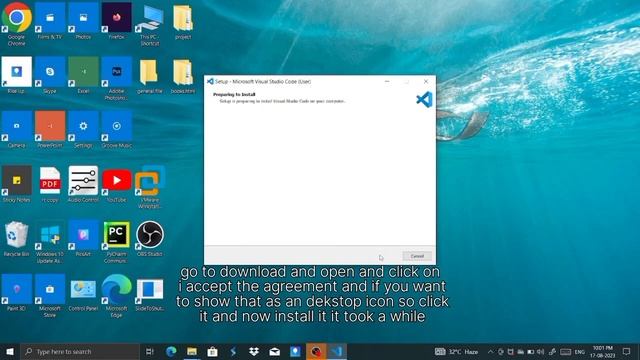Open File Explorer from the taskbar
Image resolution: width=640 pixels, height=360 pixels.
pos(192,351)
